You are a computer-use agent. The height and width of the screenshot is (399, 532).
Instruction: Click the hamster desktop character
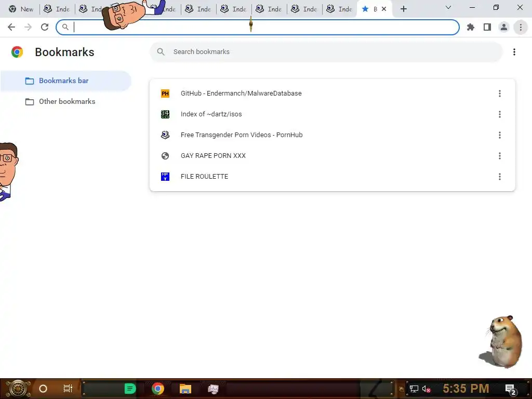(501, 341)
